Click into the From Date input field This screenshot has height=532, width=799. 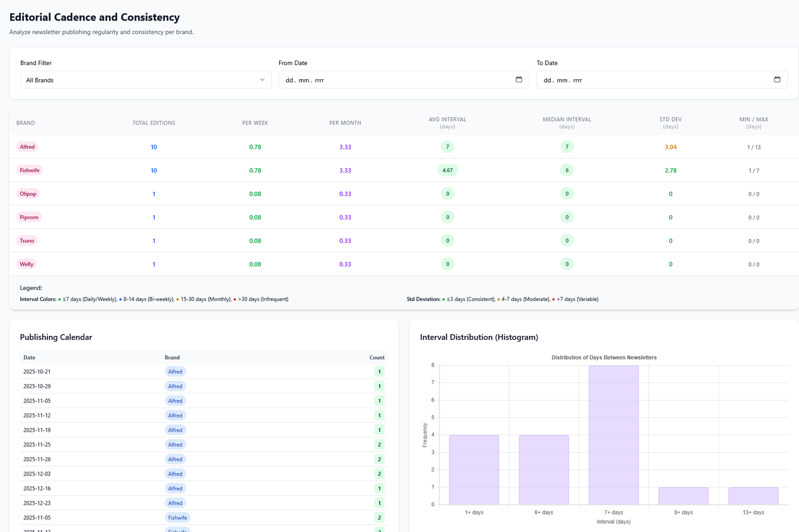(x=403, y=80)
